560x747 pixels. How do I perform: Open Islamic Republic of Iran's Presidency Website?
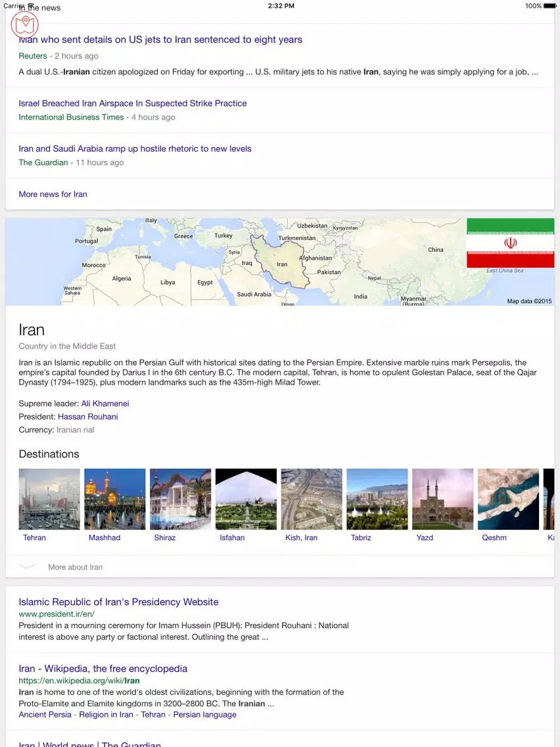[118, 602]
